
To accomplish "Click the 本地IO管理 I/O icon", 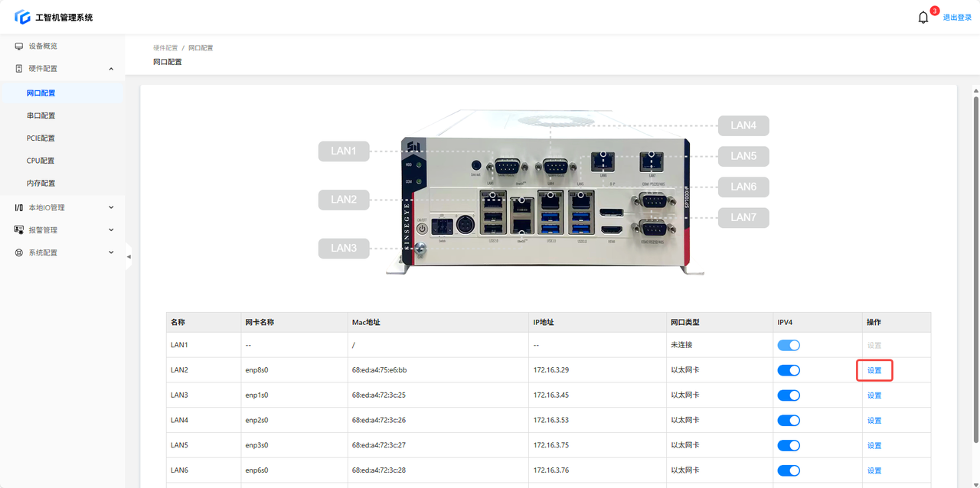I will [x=19, y=208].
